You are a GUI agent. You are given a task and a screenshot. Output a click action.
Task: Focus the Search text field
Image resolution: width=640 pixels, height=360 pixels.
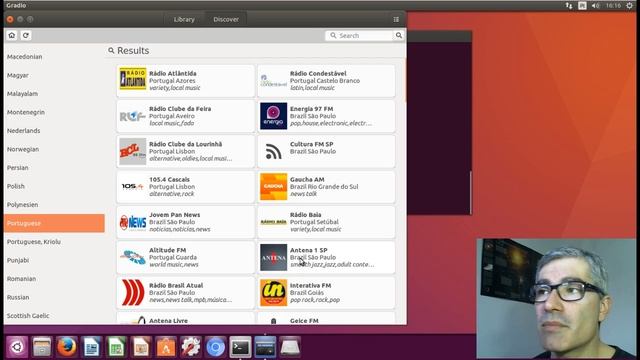[360, 36]
